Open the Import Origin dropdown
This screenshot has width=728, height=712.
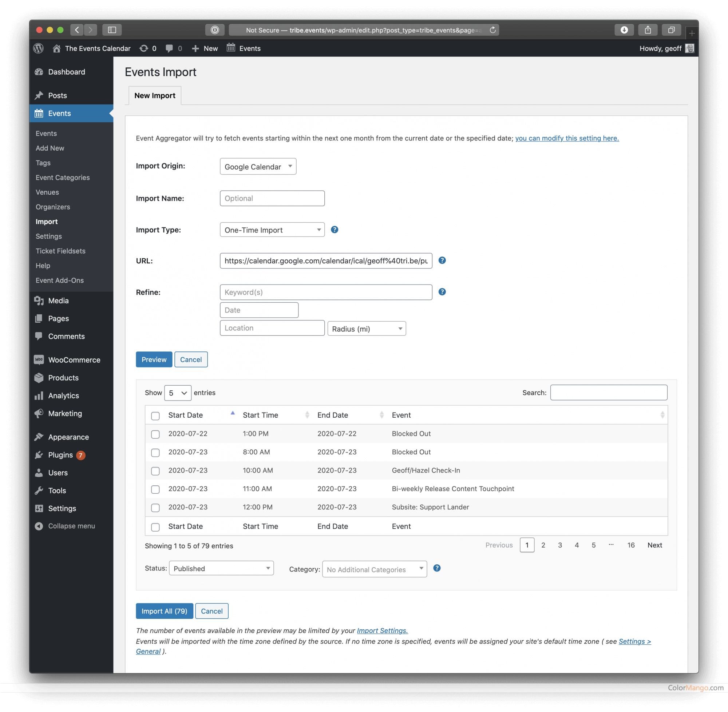click(258, 166)
